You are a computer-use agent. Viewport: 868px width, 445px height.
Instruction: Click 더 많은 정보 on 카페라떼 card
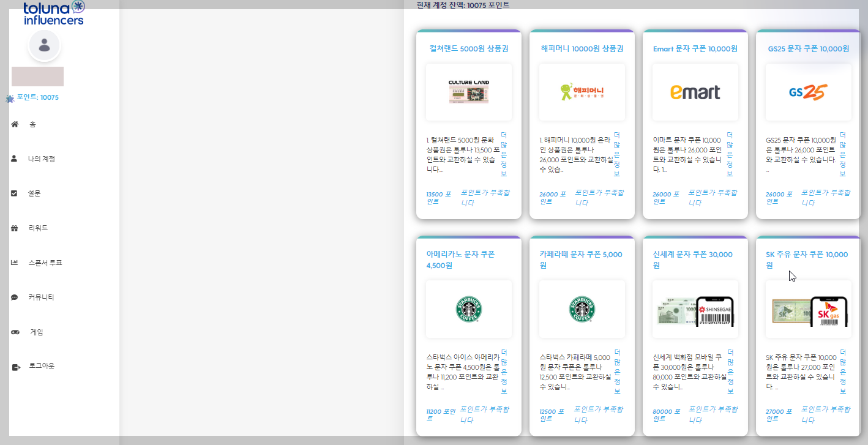pyautogui.click(x=617, y=372)
